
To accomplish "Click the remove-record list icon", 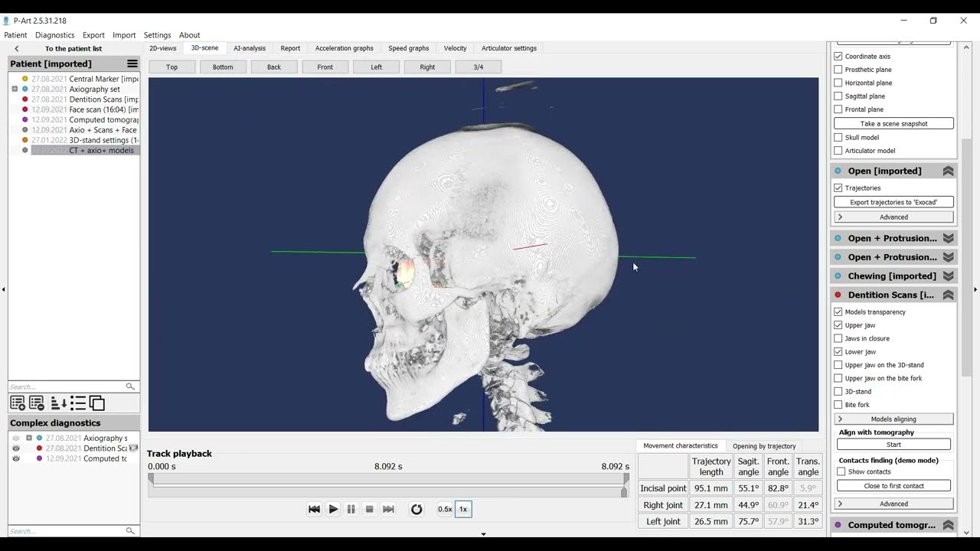I will (37, 403).
